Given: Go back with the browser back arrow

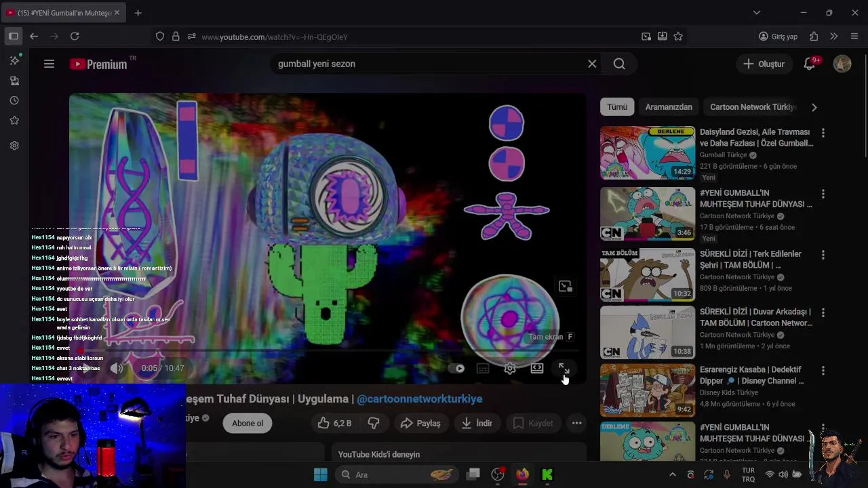Looking at the screenshot, I should tap(34, 37).
